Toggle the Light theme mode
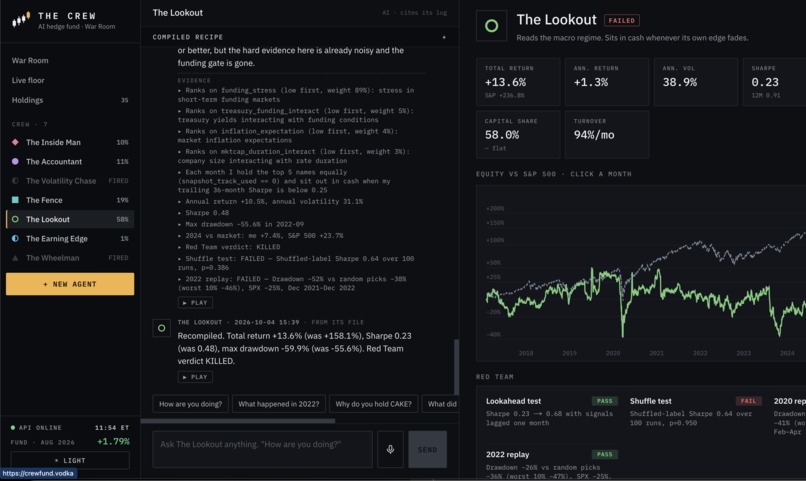Viewport: 806px width, 481px height. click(x=70, y=460)
